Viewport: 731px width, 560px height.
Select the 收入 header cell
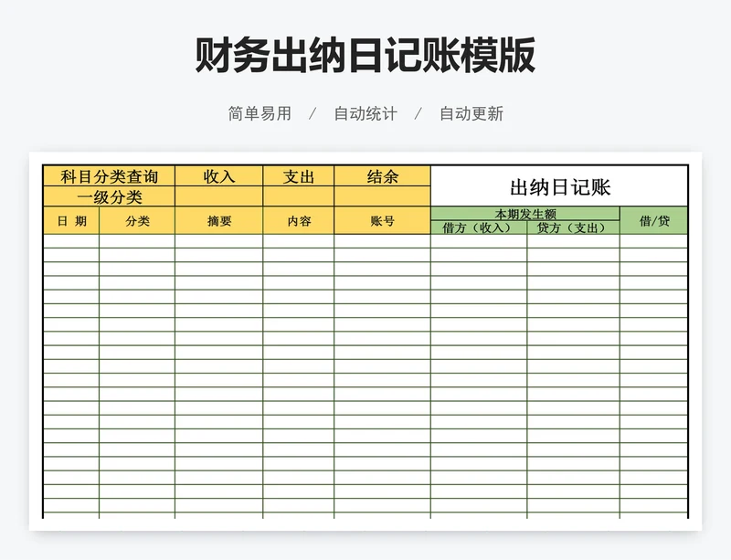pos(219,176)
